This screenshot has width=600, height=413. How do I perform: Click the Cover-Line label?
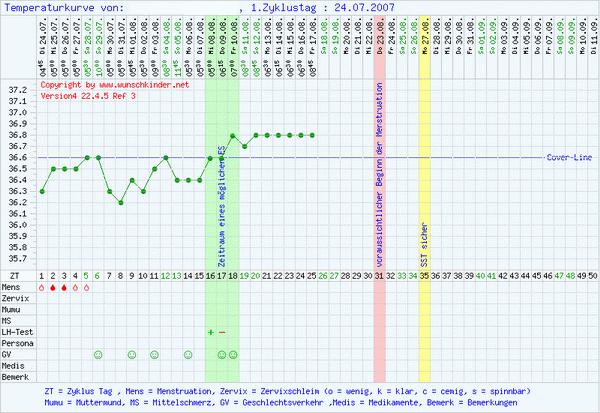[570, 158]
